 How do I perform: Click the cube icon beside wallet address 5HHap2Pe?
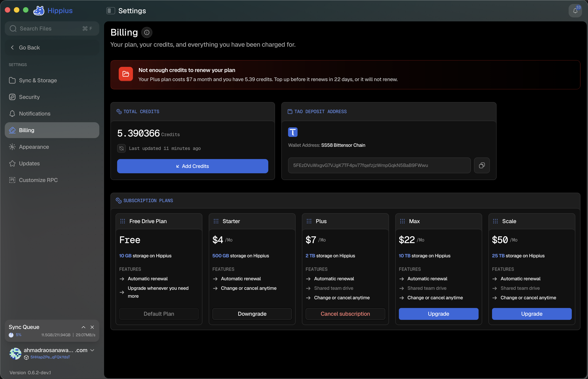(x=26, y=357)
